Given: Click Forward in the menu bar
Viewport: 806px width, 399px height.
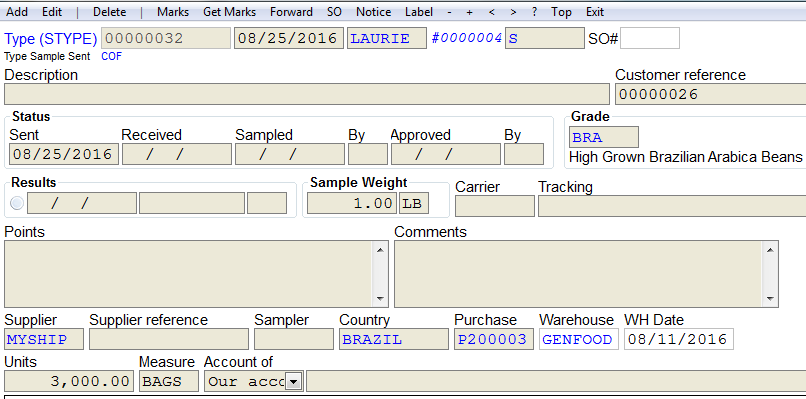Looking at the screenshot, I should coord(291,12).
